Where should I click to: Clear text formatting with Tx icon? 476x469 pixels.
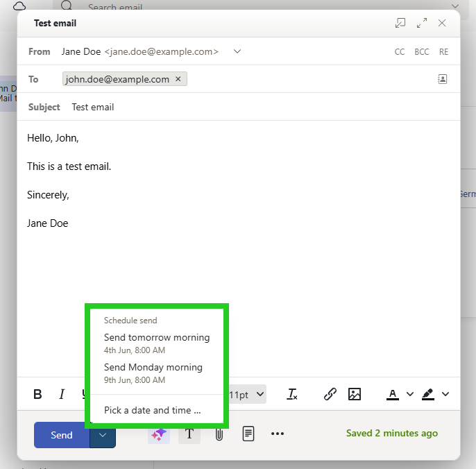coord(292,394)
